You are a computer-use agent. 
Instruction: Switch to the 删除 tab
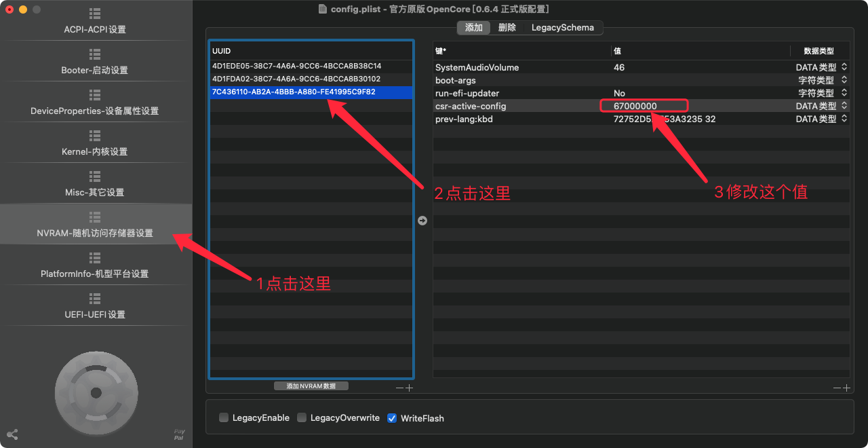[507, 28]
